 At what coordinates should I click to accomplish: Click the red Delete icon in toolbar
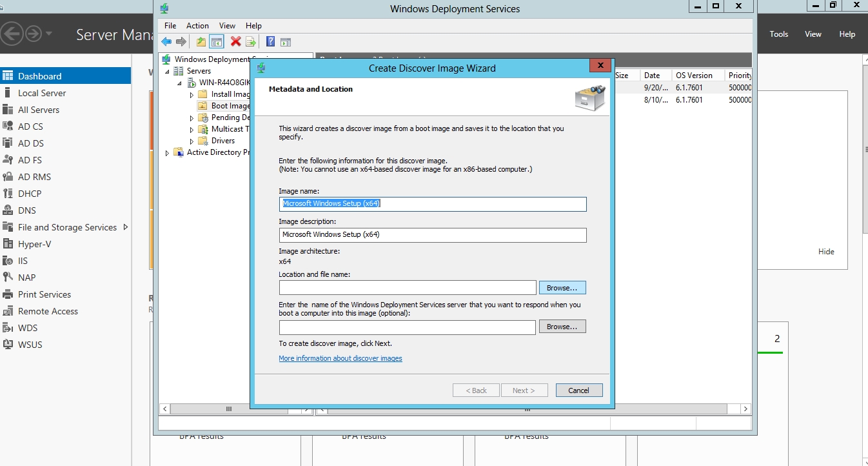click(236, 42)
